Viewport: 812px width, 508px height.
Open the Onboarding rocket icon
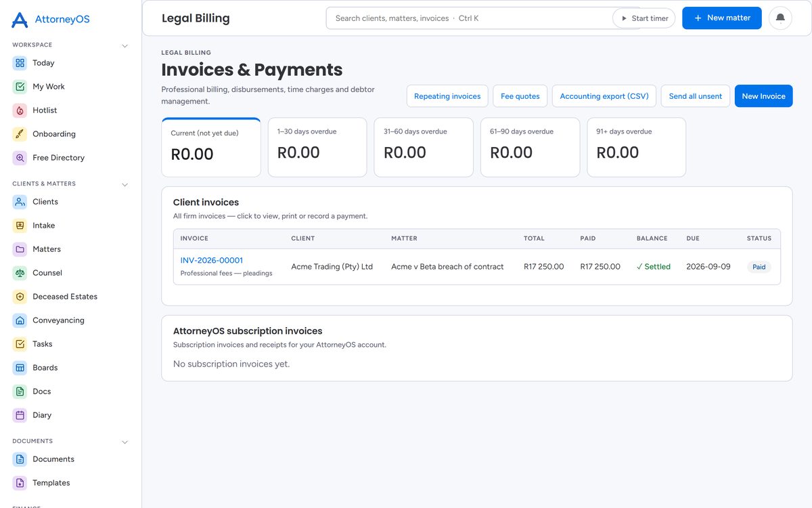[20, 134]
